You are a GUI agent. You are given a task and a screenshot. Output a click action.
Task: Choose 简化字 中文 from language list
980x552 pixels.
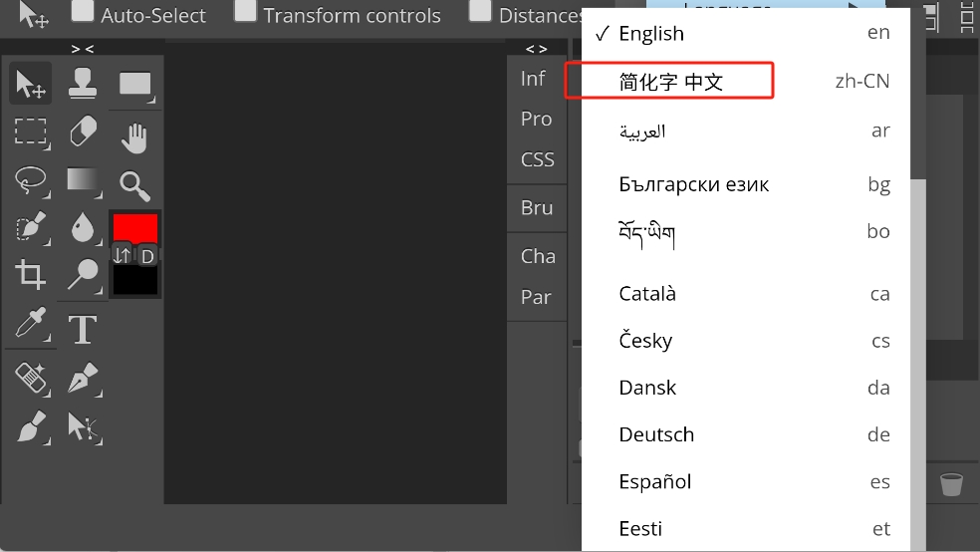670,82
